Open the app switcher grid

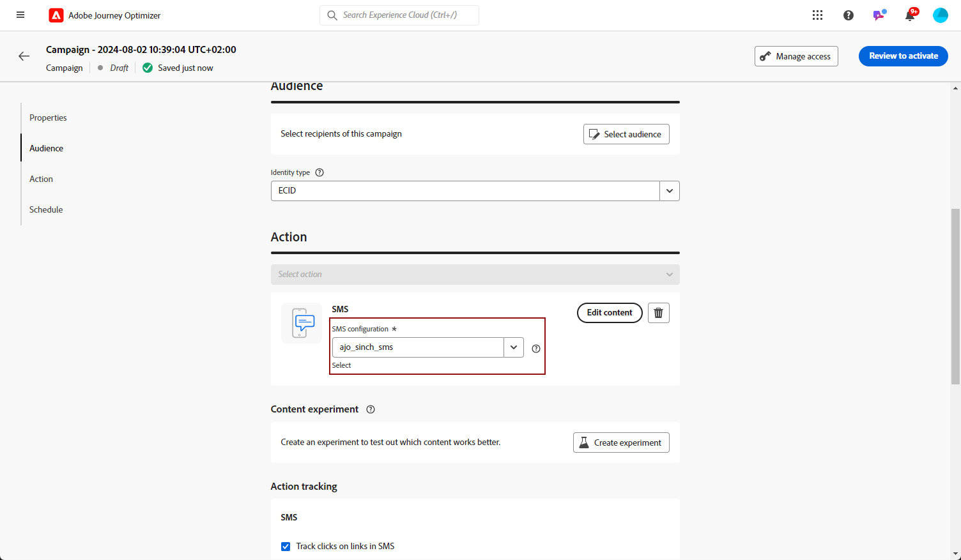(817, 15)
